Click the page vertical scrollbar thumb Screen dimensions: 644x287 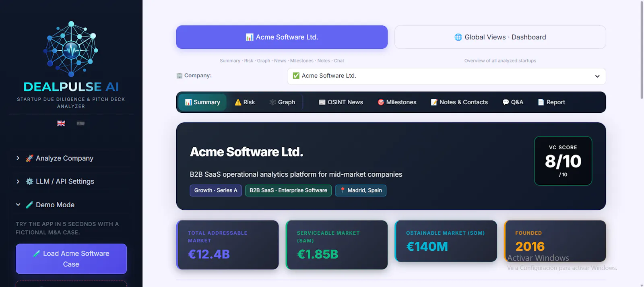click(x=642, y=50)
